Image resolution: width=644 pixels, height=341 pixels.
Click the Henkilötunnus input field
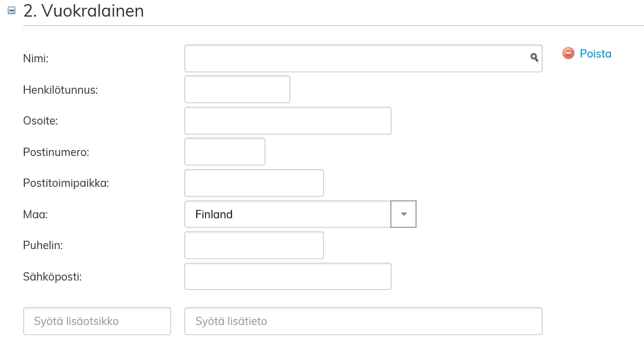click(237, 90)
